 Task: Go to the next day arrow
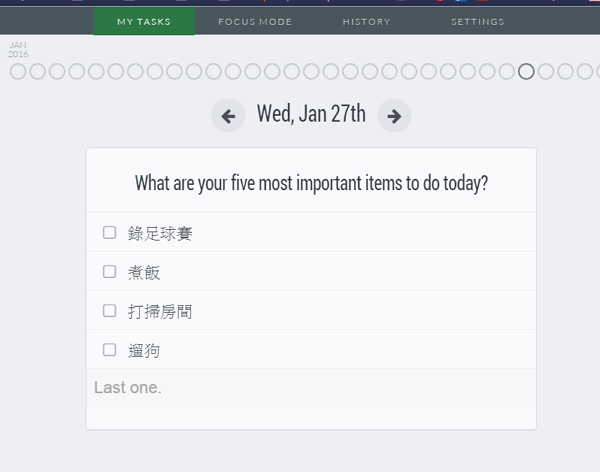(394, 116)
